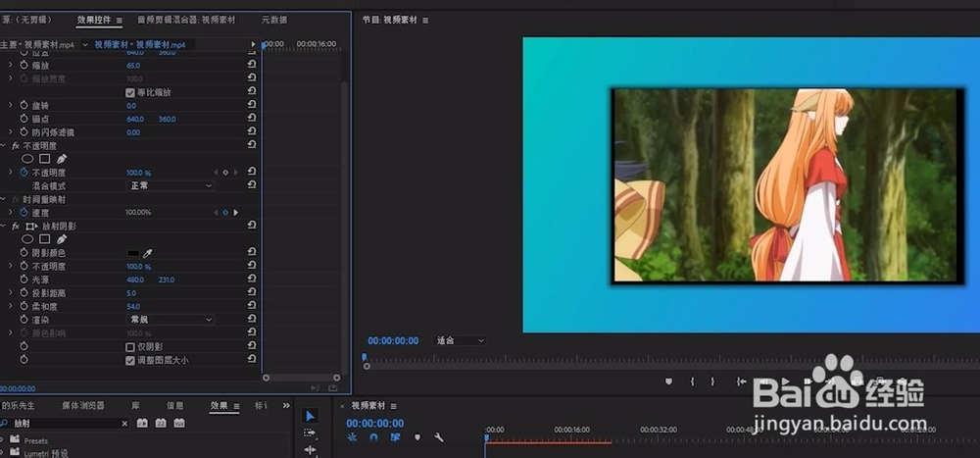Reset the 柔和度 parameter
980x458 pixels.
(x=251, y=306)
